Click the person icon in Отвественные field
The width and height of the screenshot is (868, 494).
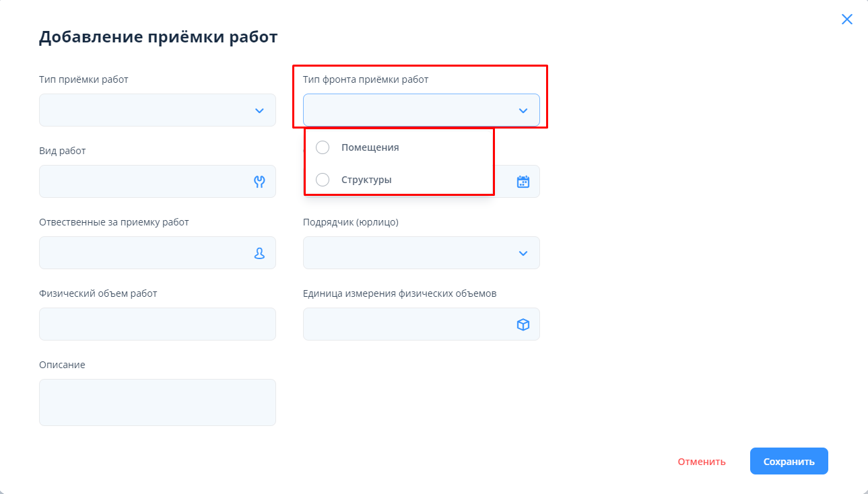(x=259, y=253)
